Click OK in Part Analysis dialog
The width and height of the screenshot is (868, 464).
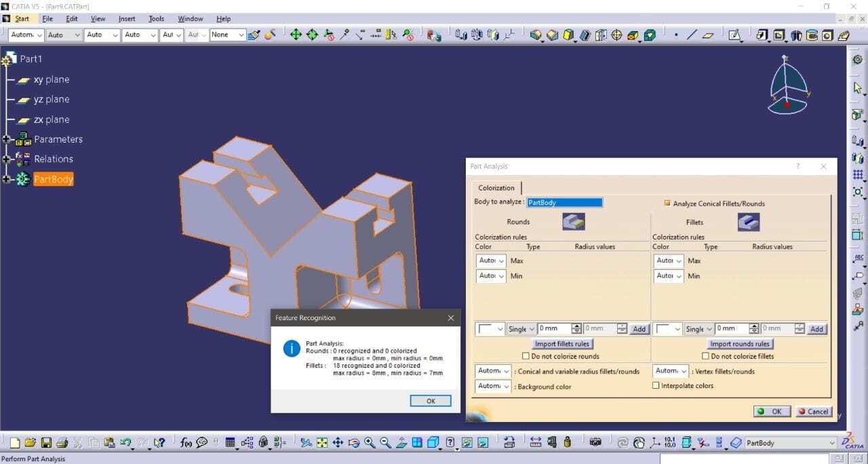771,411
